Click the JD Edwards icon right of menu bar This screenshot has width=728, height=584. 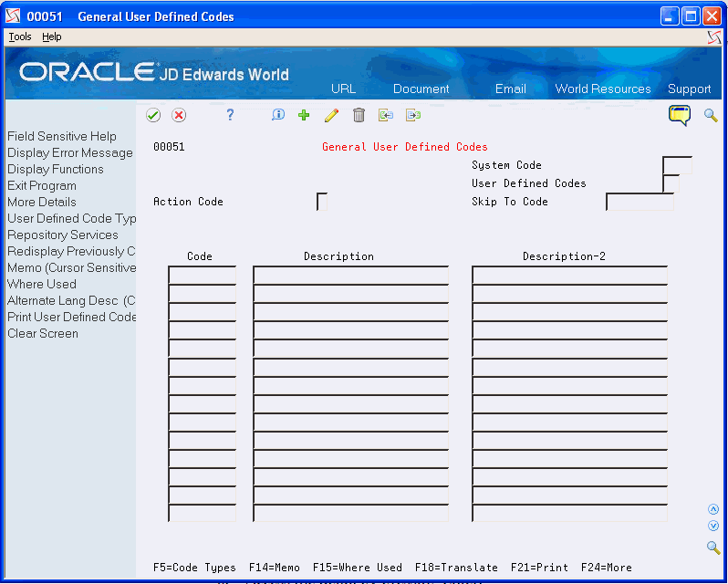(714, 37)
